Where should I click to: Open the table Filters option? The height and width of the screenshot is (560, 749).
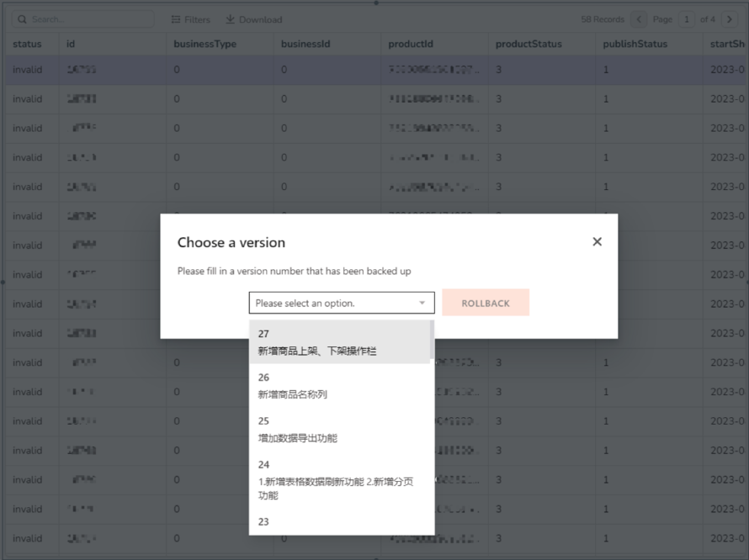[x=190, y=19]
